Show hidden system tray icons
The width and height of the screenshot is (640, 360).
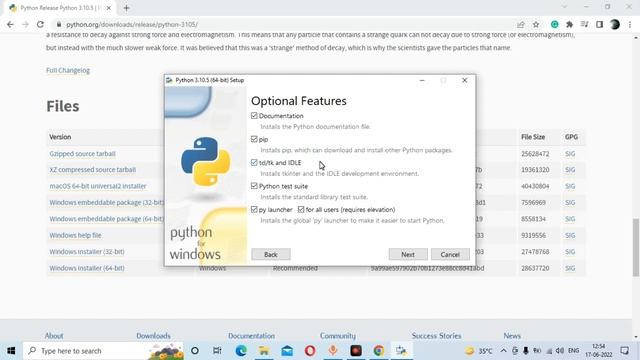pyautogui.click(x=503, y=351)
